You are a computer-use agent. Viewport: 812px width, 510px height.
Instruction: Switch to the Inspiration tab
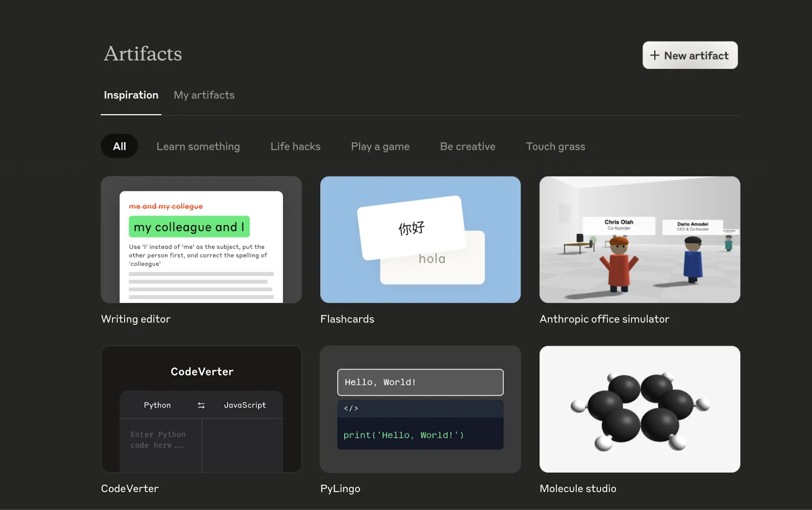(131, 95)
